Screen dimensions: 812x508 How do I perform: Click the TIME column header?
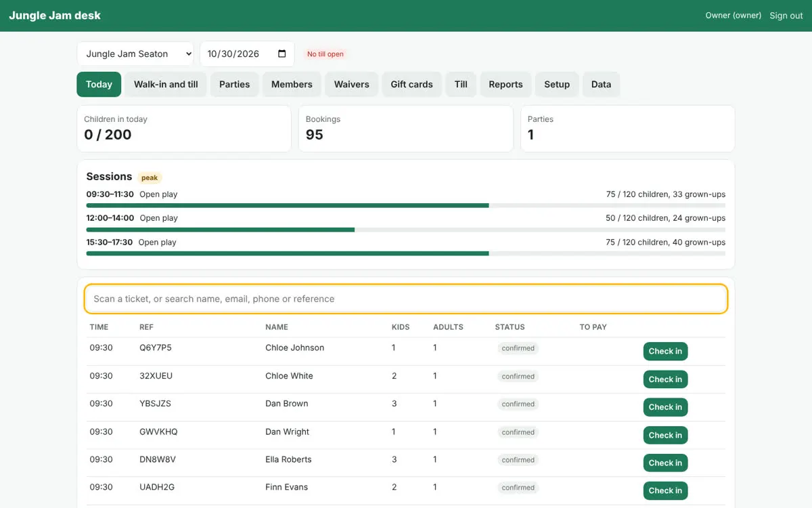pos(99,327)
